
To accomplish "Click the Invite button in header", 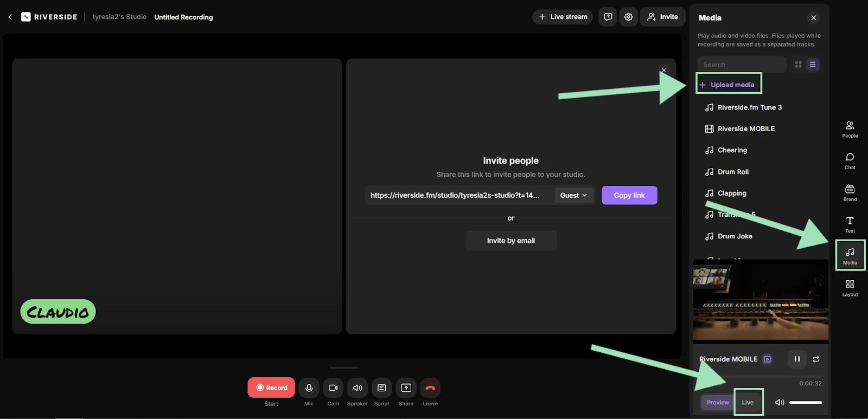I will (662, 17).
